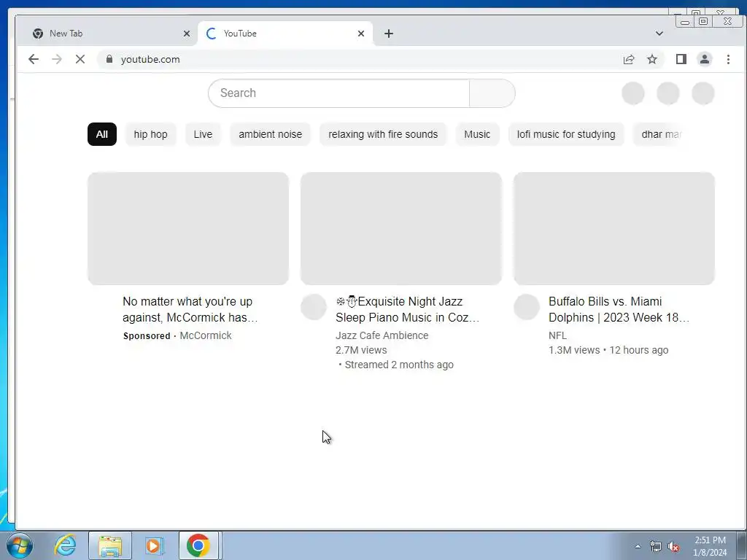Show hidden system tray icons
Image resolution: width=747 pixels, height=560 pixels.
pyautogui.click(x=638, y=547)
